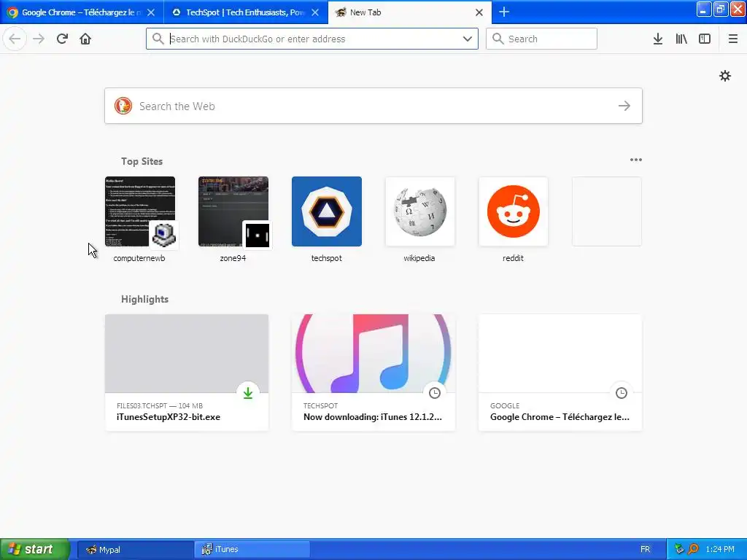747x560 pixels.
Task: Click magnifier icon in toolbar search box
Action: [498, 39]
